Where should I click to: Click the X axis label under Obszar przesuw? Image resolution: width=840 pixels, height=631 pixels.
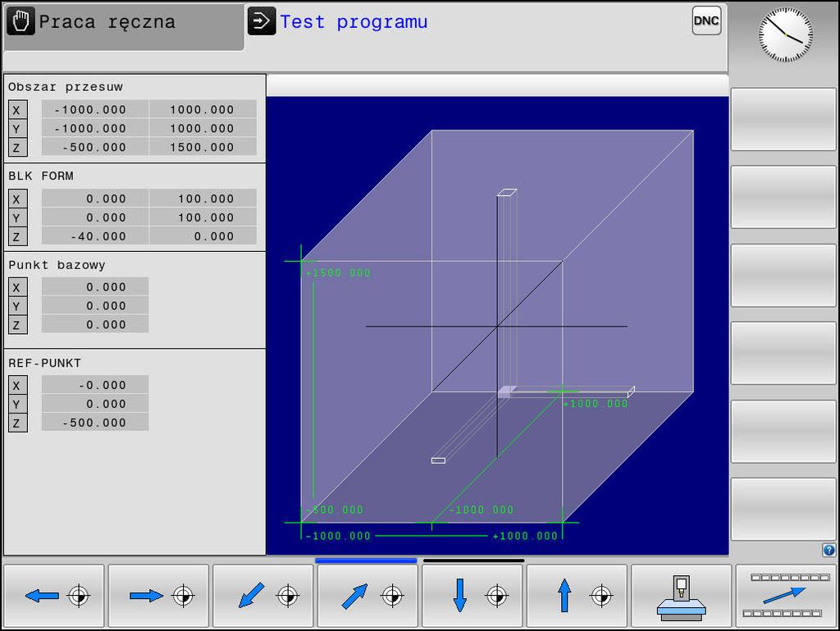tap(18, 110)
